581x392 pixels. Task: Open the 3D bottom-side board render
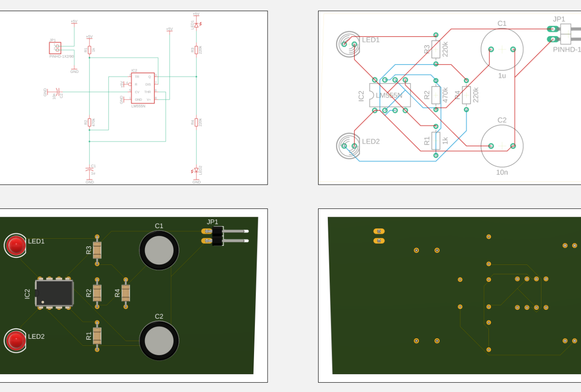coord(450,295)
